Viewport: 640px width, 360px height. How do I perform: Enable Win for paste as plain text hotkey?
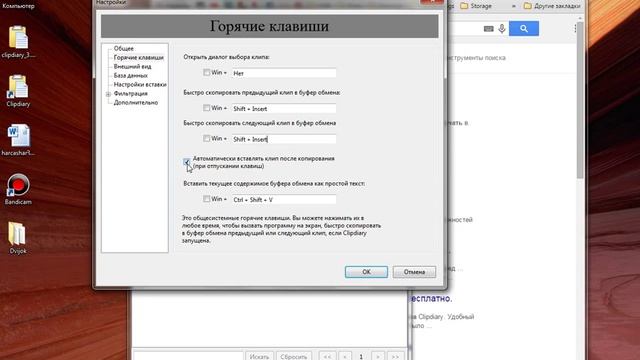[207, 199]
